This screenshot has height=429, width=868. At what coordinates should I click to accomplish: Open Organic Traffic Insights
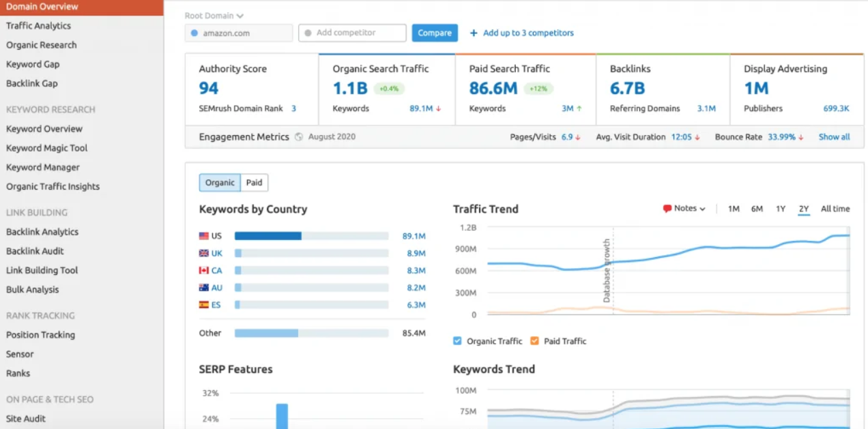click(x=53, y=186)
